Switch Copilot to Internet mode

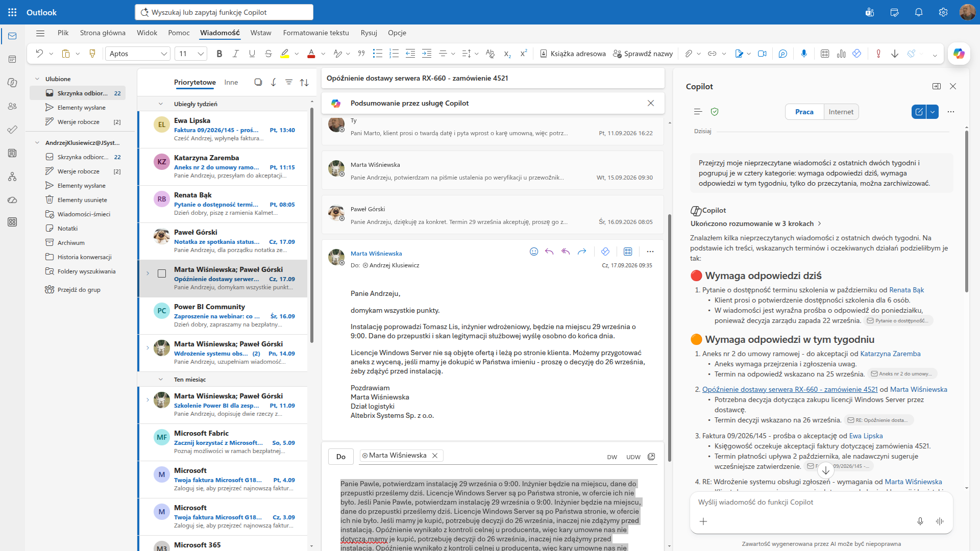tap(841, 112)
